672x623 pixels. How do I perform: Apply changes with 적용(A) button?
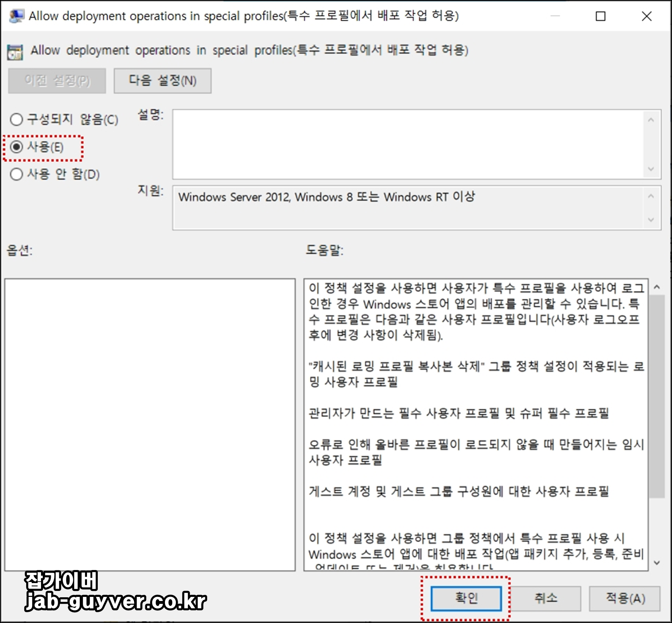click(625, 598)
